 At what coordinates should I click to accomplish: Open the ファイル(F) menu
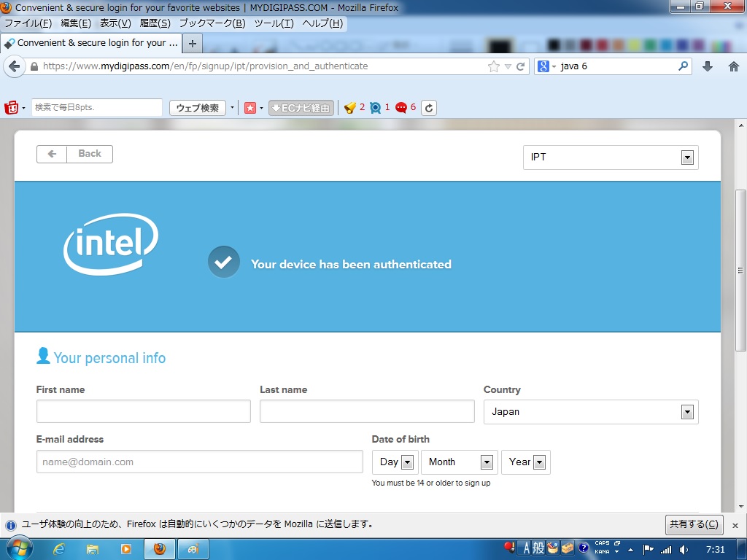(x=28, y=23)
